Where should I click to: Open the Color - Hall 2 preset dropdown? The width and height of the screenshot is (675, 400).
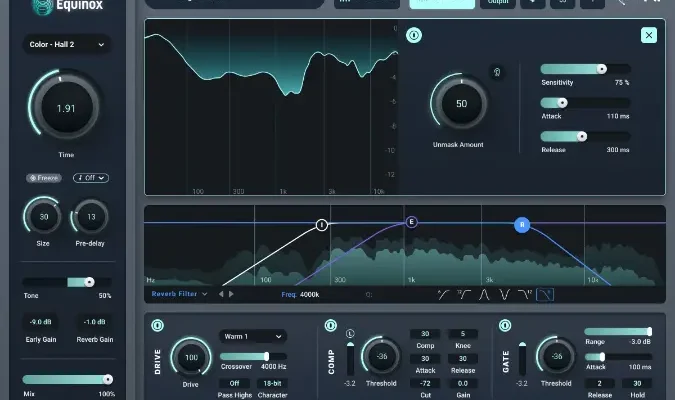pos(68,44)
